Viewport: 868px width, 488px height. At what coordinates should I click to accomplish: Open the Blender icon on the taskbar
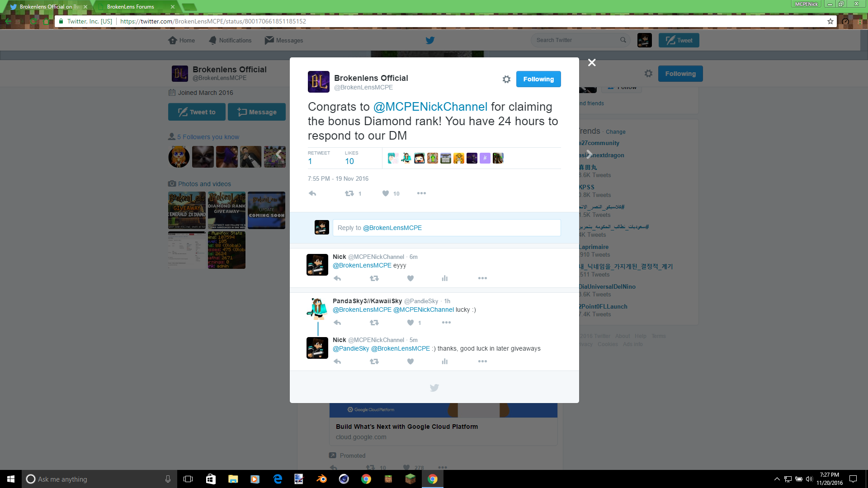coord(322,479)
